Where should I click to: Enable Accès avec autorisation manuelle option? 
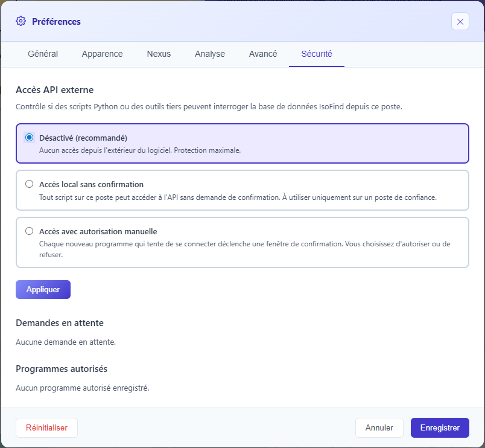29,231
